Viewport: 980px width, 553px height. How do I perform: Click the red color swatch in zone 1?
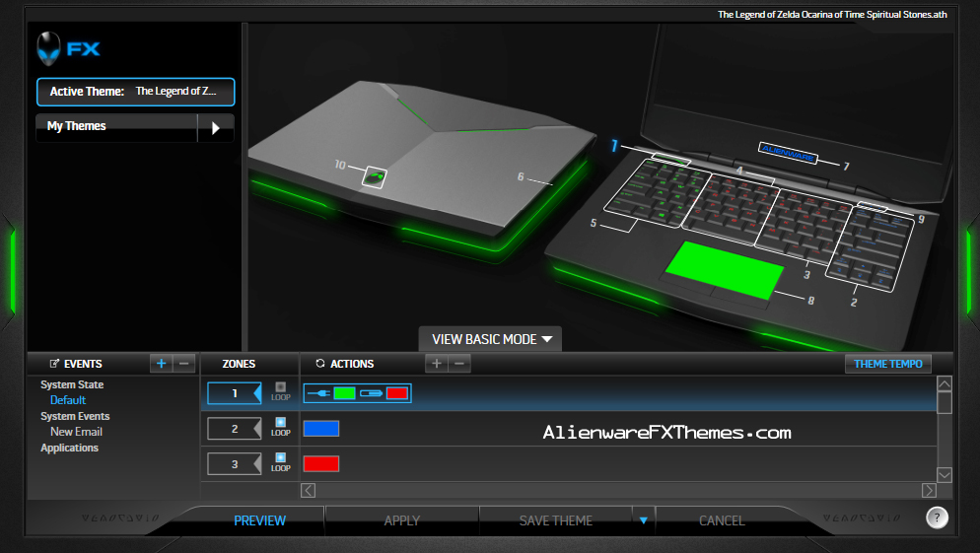(x=397, y=393)
